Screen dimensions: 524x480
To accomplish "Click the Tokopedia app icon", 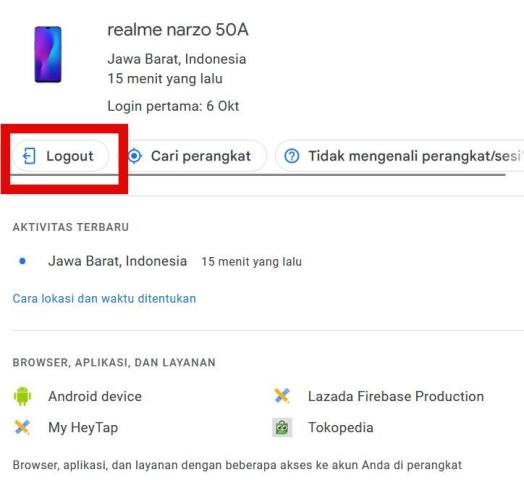I will tap(282, 427).
